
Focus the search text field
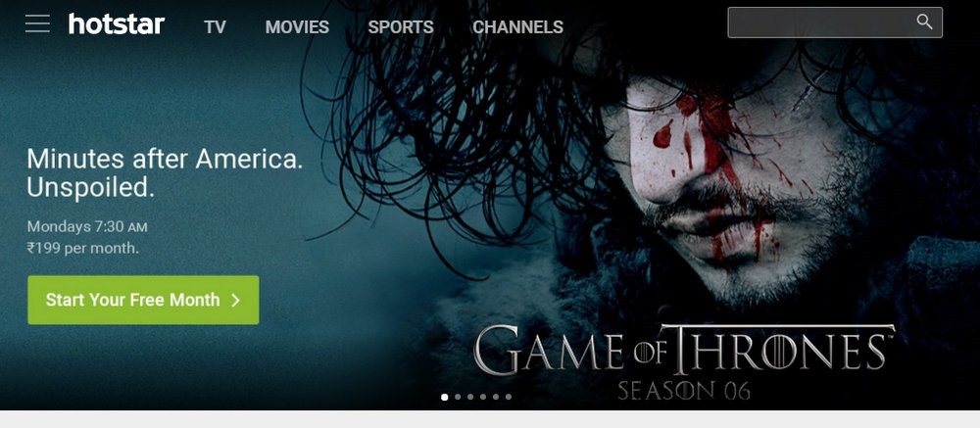pos(835,23)
